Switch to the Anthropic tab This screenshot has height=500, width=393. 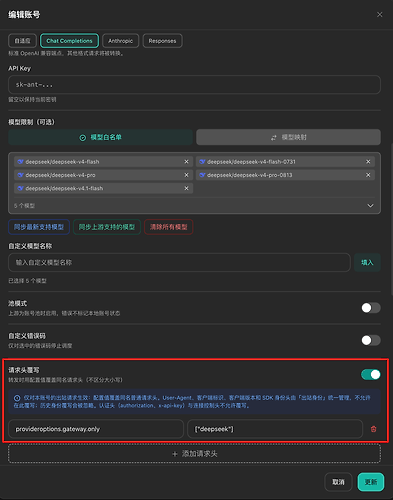coord(120,41)
